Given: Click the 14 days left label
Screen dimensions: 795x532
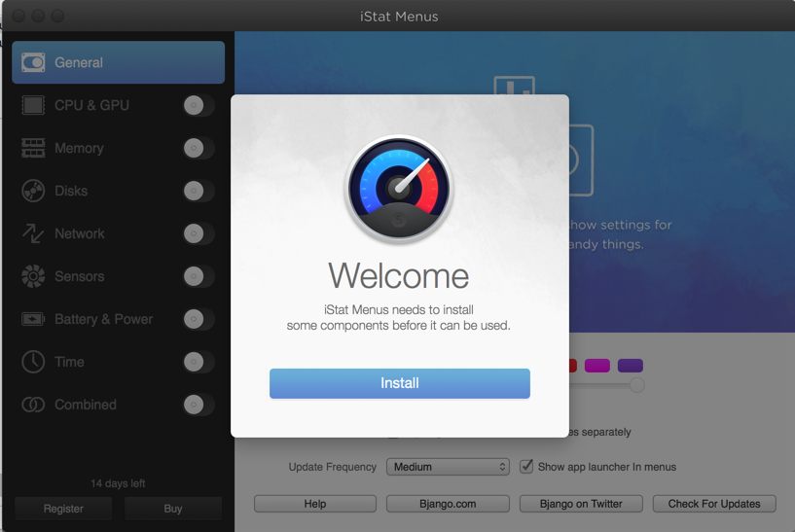Looking at the screenshot, I should point(118,483).
